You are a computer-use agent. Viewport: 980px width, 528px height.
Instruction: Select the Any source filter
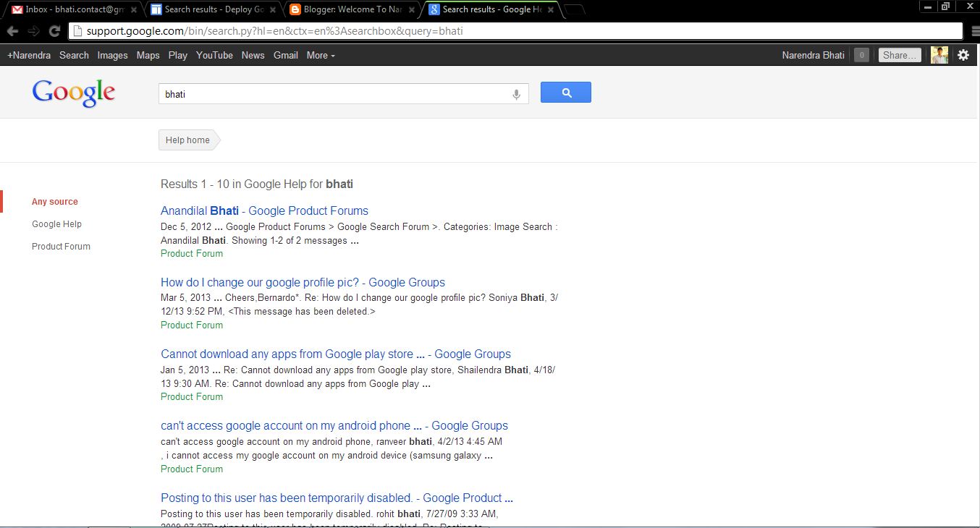(54, 202)
